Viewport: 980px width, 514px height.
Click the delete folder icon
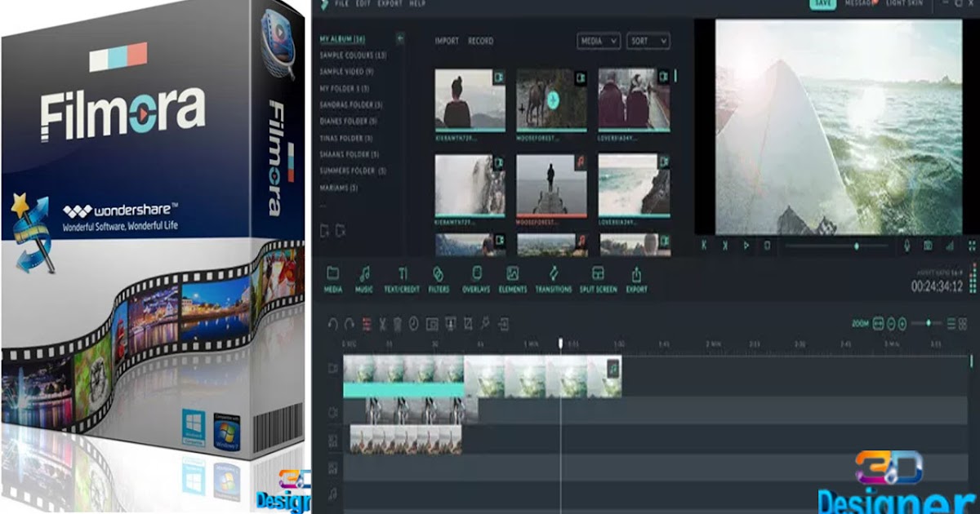[x=341, y=231]
